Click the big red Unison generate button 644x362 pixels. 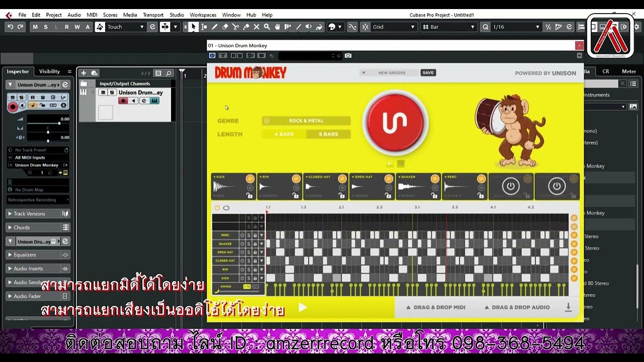click(x=394, y=123)
